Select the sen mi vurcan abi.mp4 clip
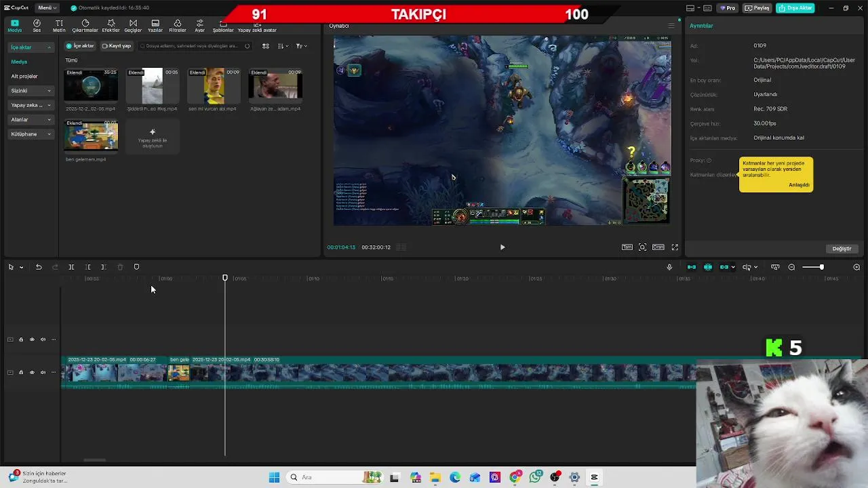The width and height of the screenshot is (868, 488). [x=214, y=85]
